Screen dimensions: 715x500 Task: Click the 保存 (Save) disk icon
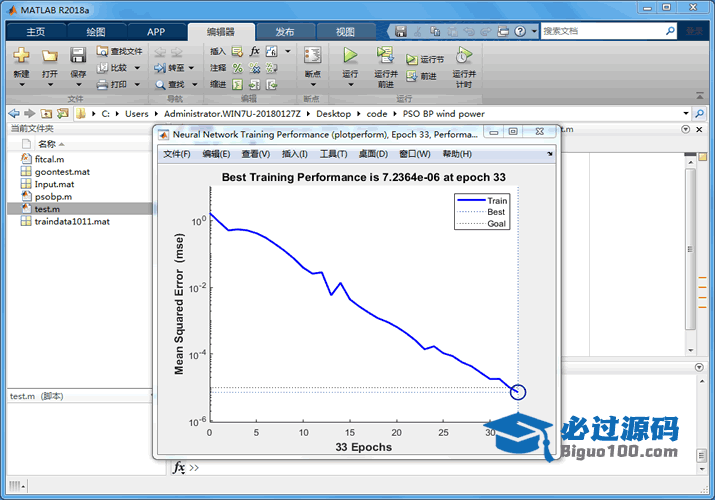[78, 55]
